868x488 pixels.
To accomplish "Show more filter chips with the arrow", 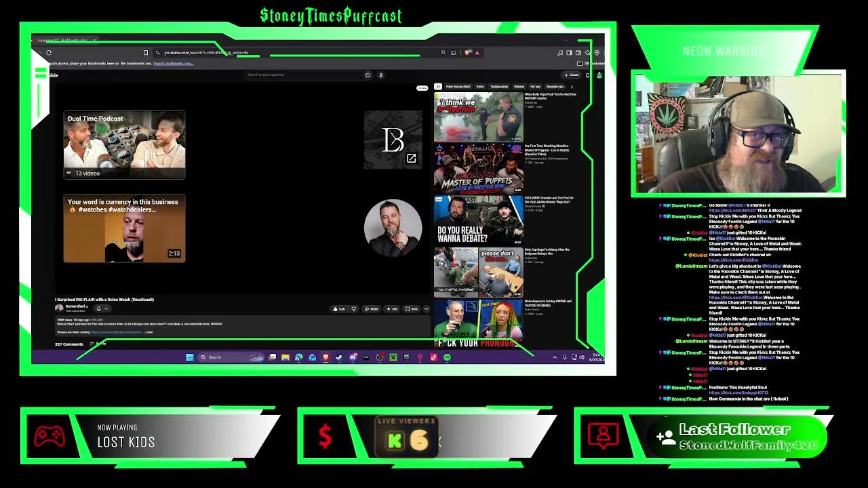I will pyautogui.click(x=572, y=87).
